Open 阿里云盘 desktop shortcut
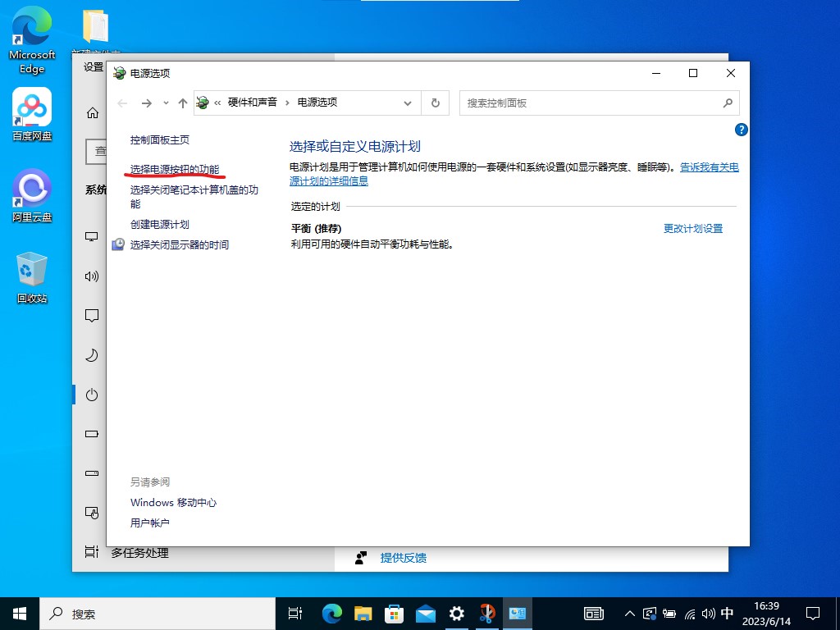The width and height of the screenshot is (840, 630). pyautogui.click(x=32, y=195)
